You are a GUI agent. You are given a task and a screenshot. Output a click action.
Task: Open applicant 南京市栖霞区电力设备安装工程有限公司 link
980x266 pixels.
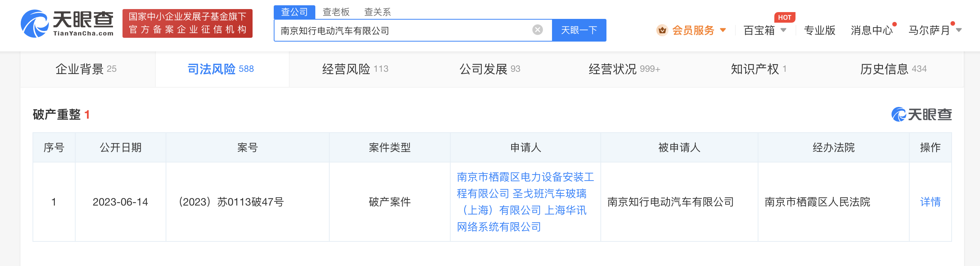[525, 186]
